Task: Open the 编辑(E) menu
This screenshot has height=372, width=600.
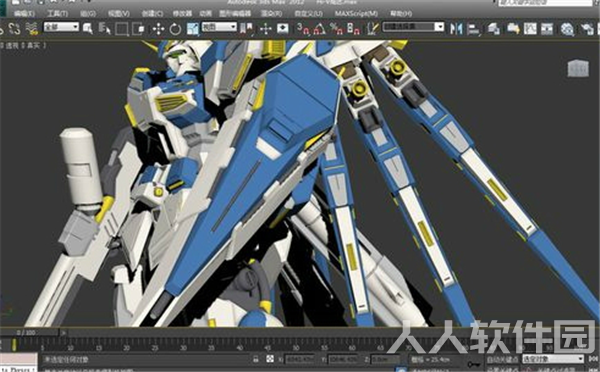Action: click(24, 13)
